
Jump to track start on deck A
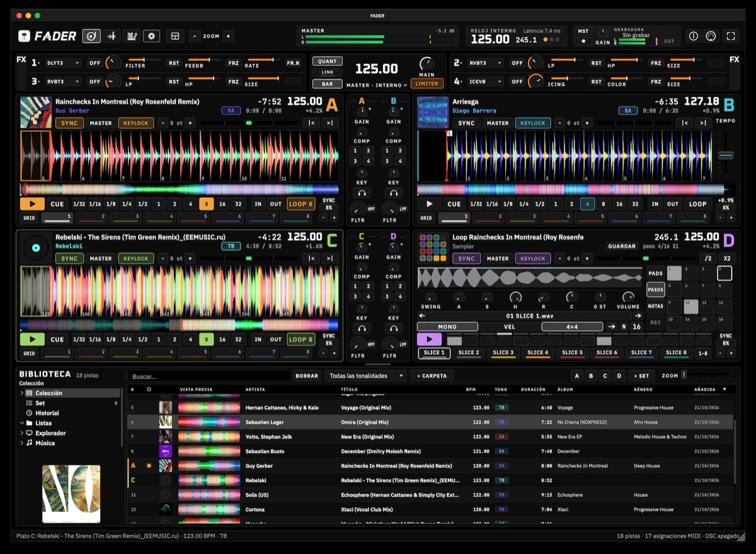[311, 123]
